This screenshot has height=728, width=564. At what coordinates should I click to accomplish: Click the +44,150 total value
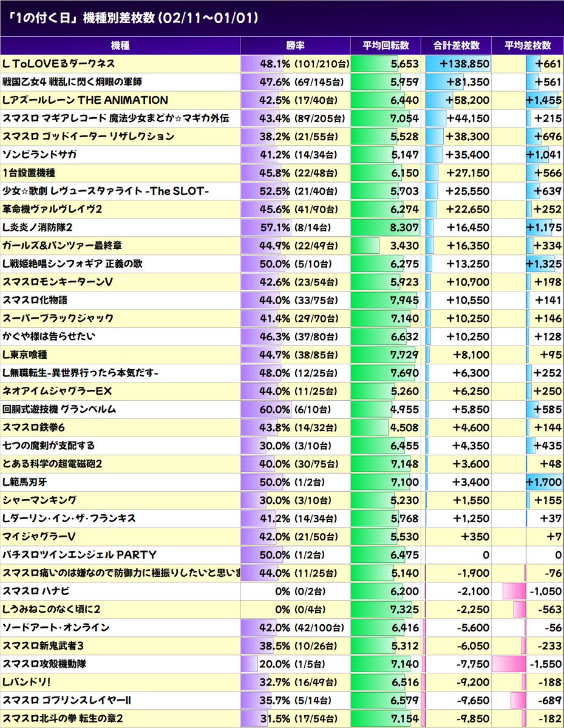point(468,118)
